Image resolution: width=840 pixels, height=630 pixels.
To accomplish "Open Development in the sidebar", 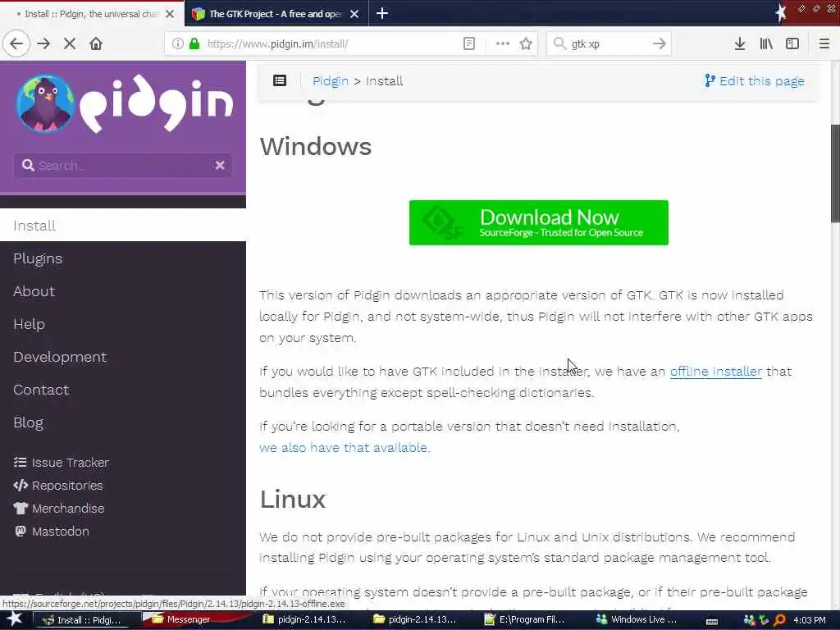I will click(59, 358).
